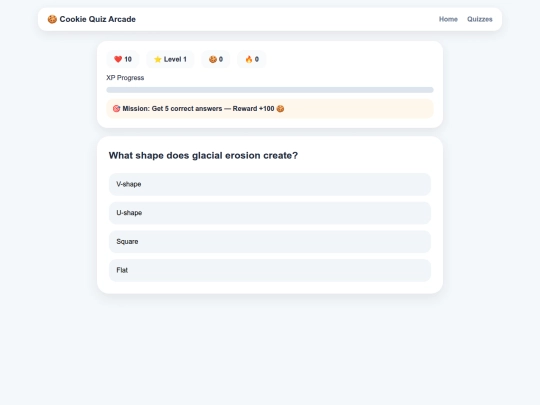Screen dimensions: 540x405
Task: Click the cookie count icon badge
Action: 213,59
